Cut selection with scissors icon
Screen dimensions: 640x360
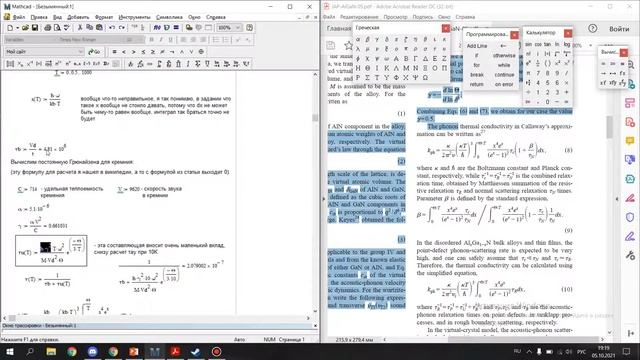[x=80, y=28]
